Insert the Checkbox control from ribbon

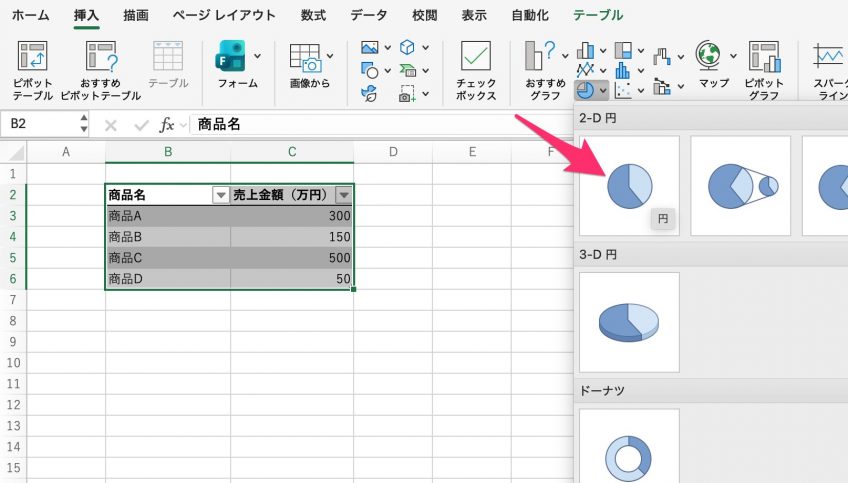click(x=476, y=58)
